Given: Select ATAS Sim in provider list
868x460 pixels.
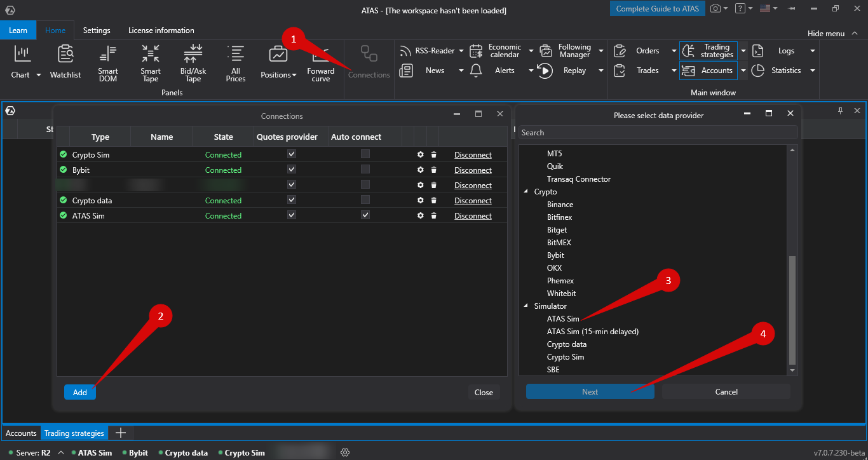Looking at the screenshot, I should [563, 318].
